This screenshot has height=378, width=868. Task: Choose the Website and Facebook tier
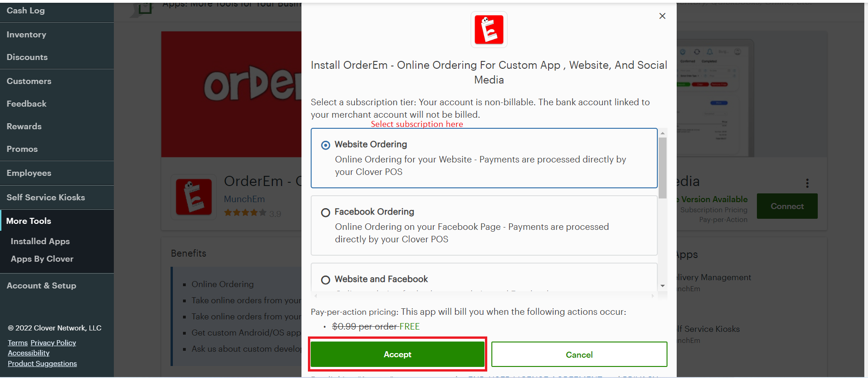tap(325, 280)
